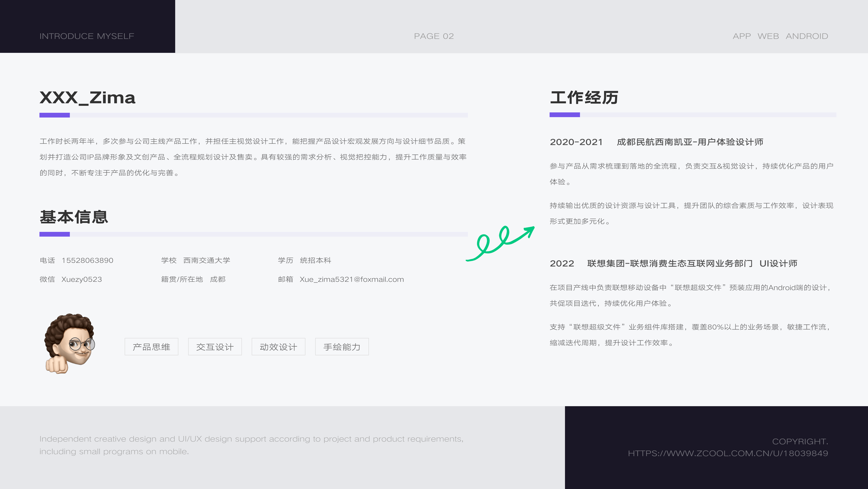The image size is (868, 489).
Task: Select the 手绘能力 skill tag
Action: pyautogui.click(x=342, y=347)
